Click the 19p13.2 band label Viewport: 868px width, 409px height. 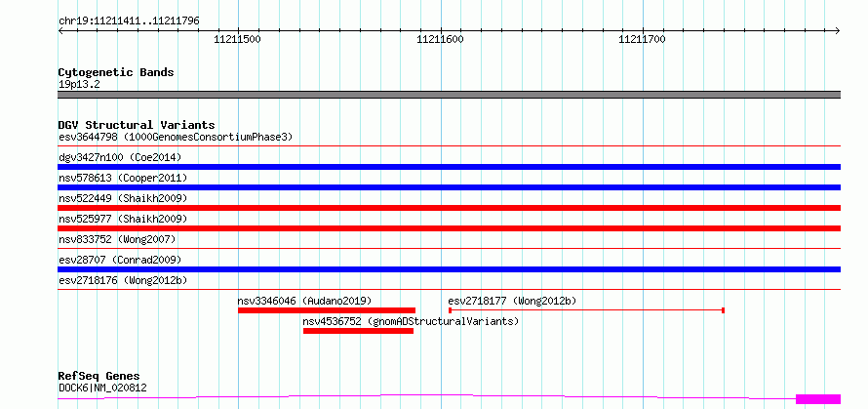(x=79, y=85)
